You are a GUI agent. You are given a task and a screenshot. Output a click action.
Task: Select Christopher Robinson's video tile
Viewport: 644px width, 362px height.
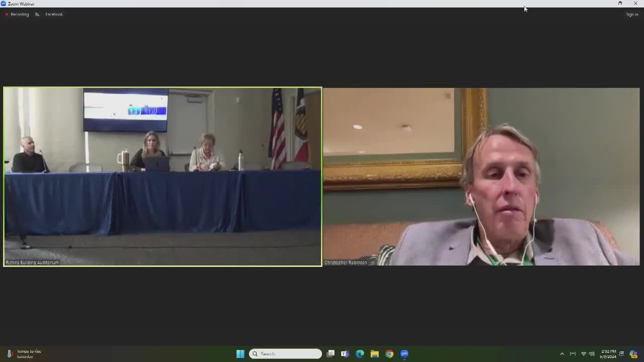point(481,176)
